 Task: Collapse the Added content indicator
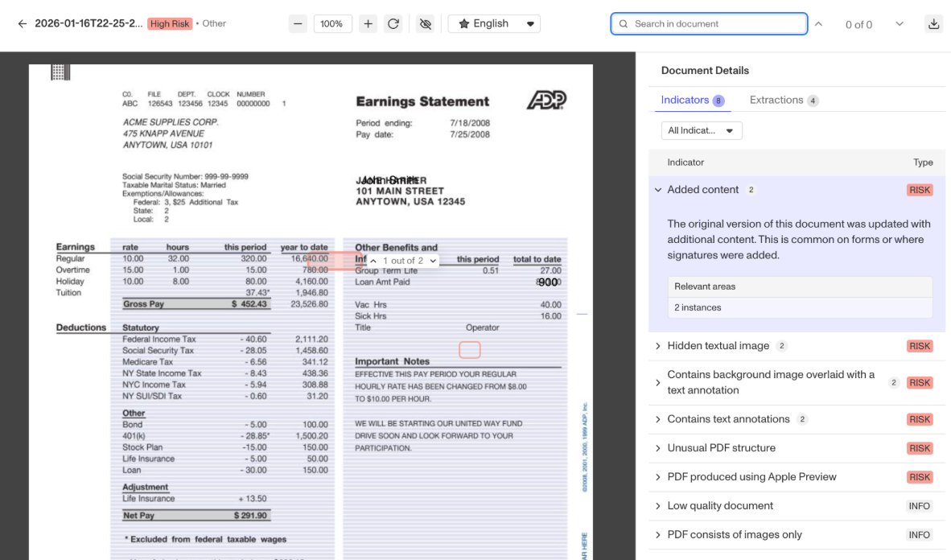658,190
